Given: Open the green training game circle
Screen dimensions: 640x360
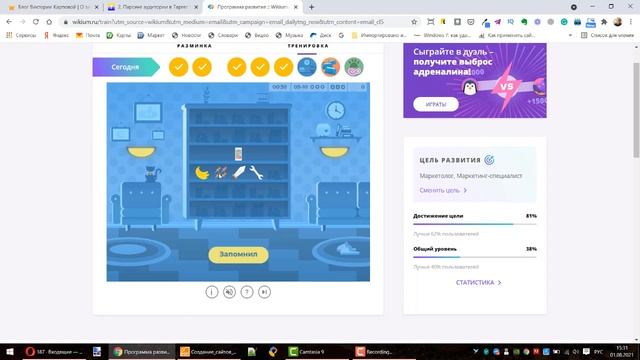Looking at the screenshot, I should click(354, 67).
